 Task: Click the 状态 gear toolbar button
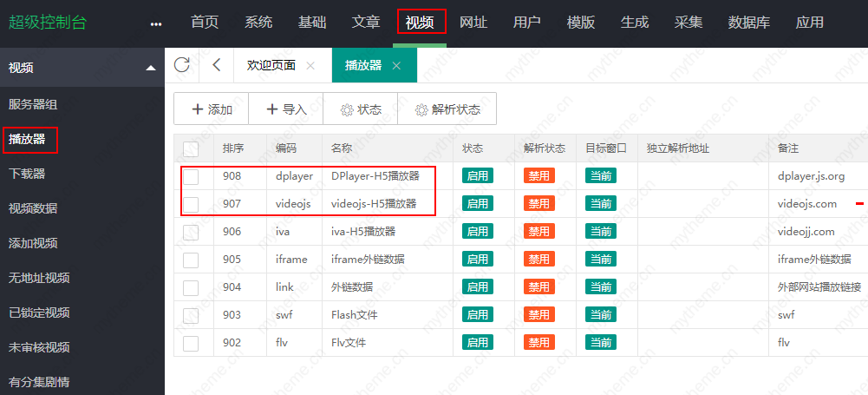pos(361,109)
